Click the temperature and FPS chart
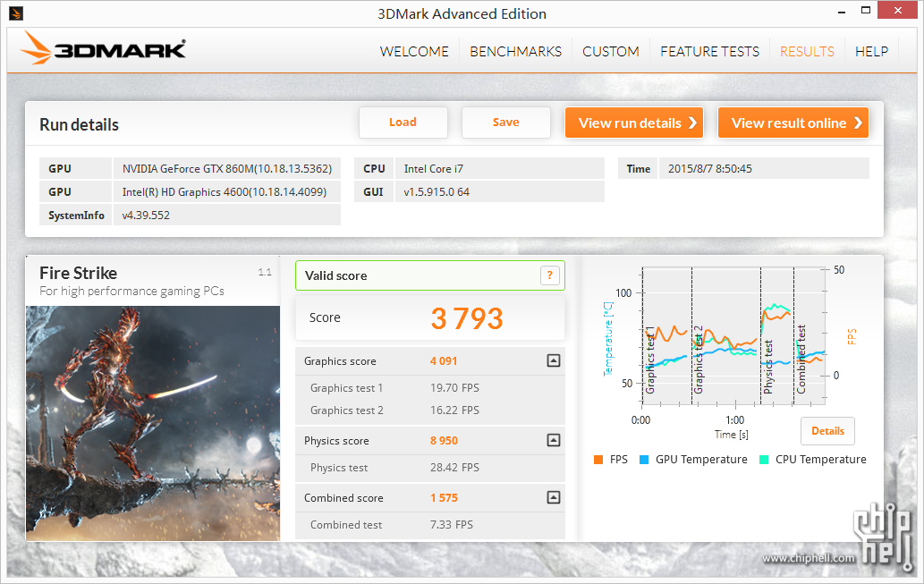Viewport: 924px width, 584px height. (x=733, y=336)
